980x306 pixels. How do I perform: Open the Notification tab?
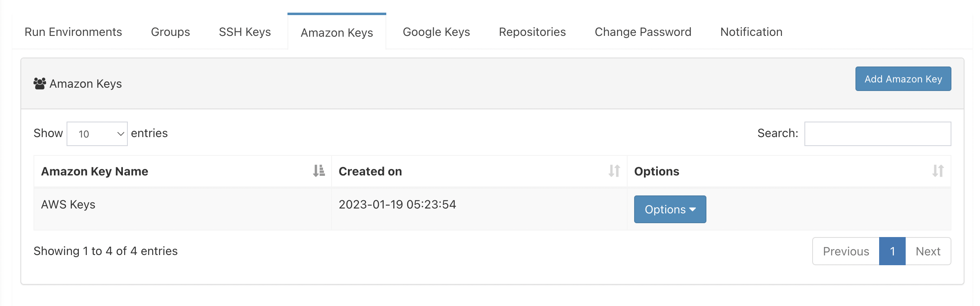coord(751,32)
